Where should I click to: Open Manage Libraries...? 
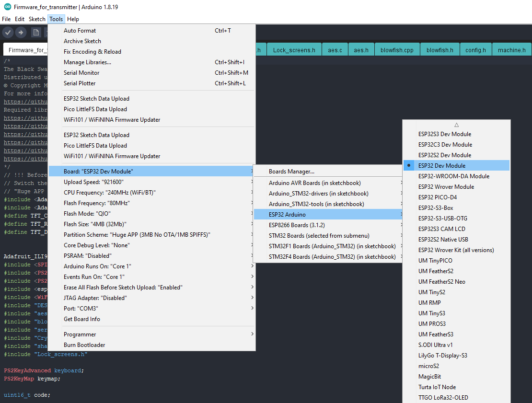151,62
